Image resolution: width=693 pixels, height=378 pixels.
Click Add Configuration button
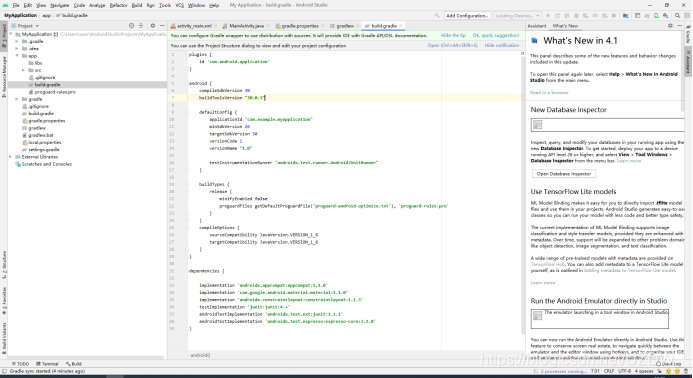[467, 15]
